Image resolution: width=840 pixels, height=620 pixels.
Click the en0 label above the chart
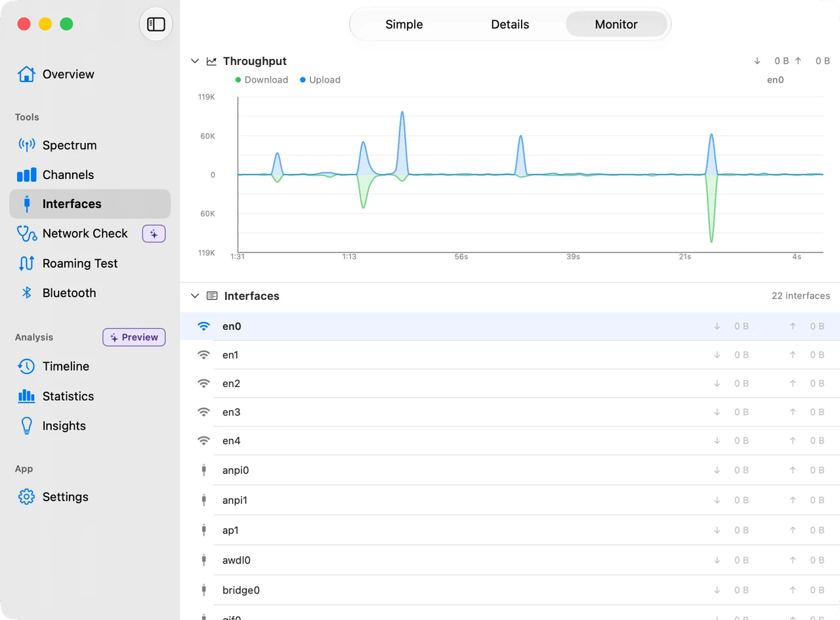coord(775,80)
